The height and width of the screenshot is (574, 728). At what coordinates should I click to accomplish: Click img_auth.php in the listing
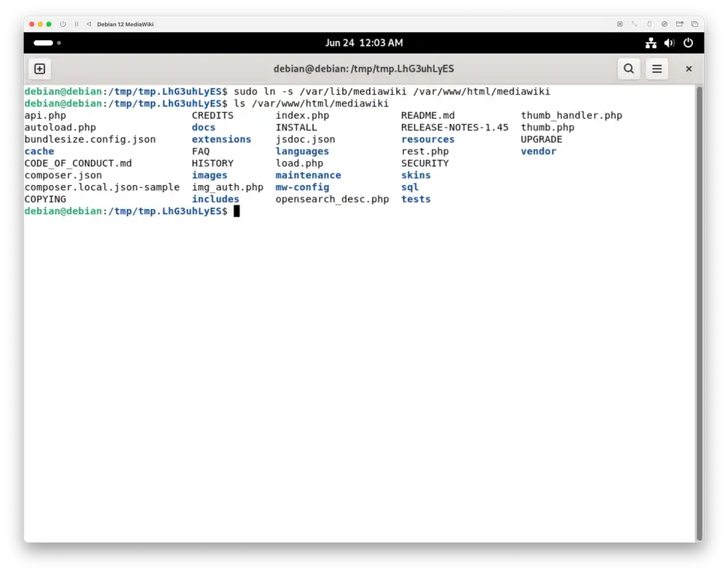point(227,187)
